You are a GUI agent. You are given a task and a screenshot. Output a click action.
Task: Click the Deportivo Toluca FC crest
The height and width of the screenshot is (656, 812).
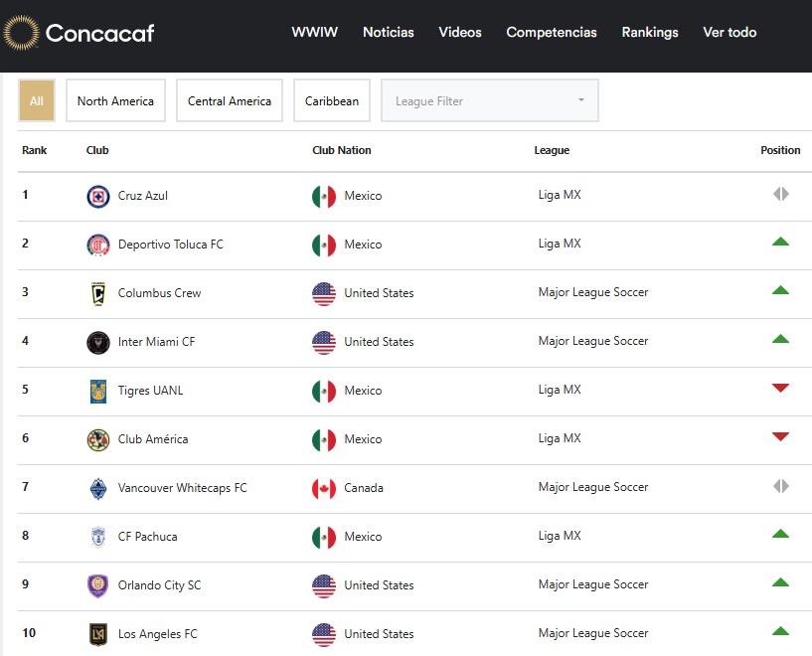pyautogui.click(x=97, y=246)
